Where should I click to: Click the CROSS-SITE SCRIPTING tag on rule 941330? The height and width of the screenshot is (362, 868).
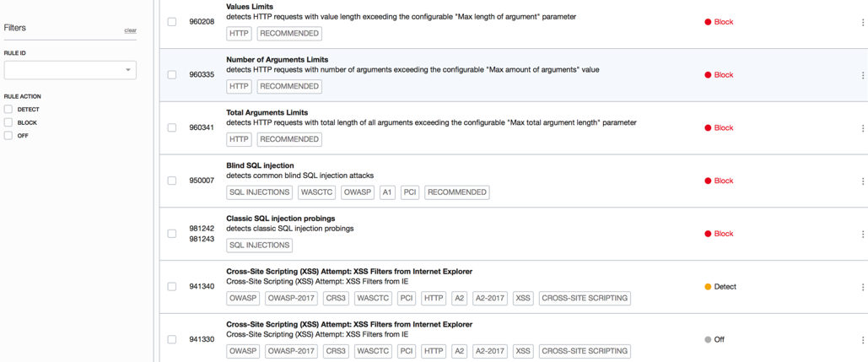coord(585,351)
